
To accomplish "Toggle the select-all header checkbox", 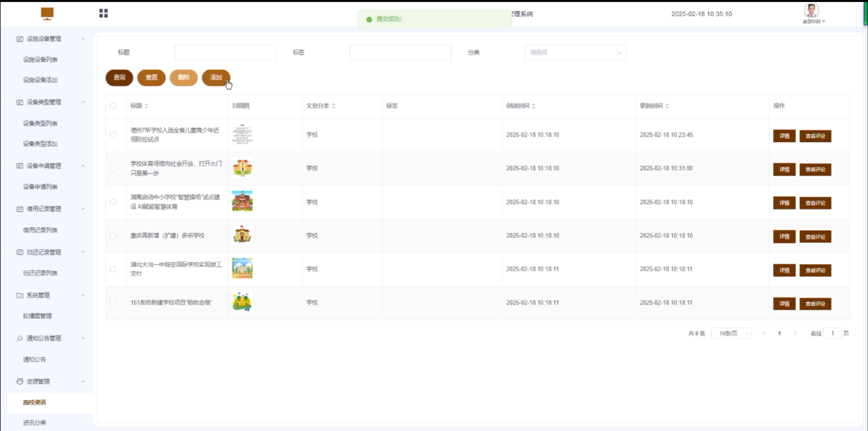I will (x=113, y=106).
